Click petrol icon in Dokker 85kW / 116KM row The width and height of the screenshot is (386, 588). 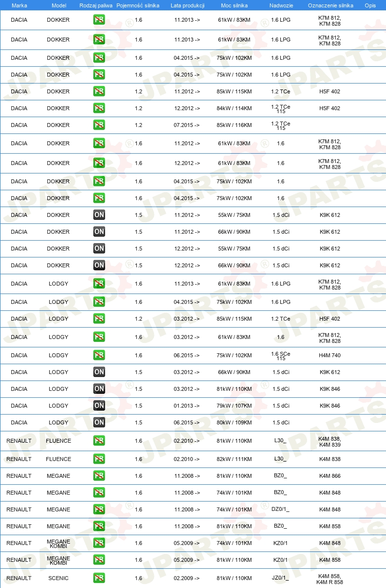coord(99,125)
